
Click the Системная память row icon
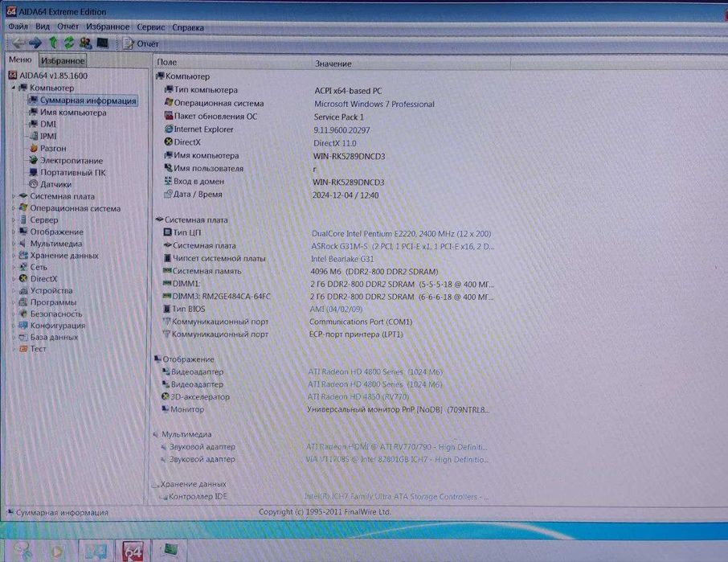(167, 270)
